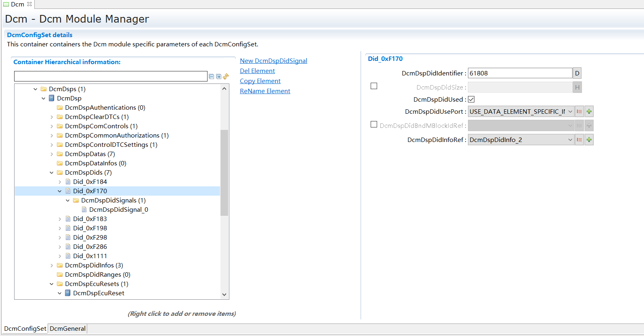Click green plus next to DcmDspDidInfoRef
Viewport: 644px width, 336px height.
coord(589,140)
